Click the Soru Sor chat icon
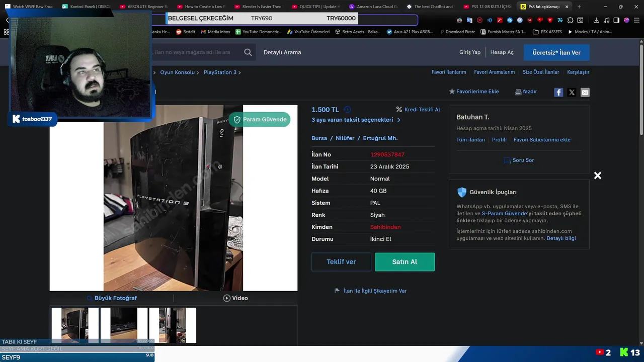This screenshot has width=644, height=362. [507, 160]
